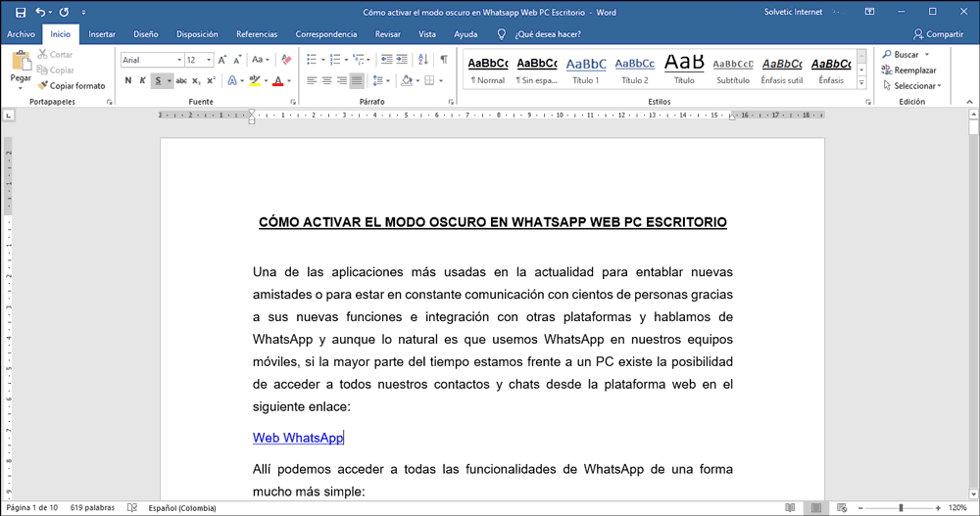980x516 pixels.
Task: Clear all formatting with the eraser A icon
Action: [286, 60]
